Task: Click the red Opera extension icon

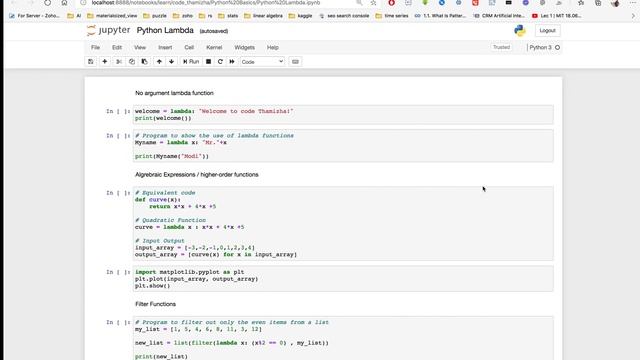Action: (391, 3)
